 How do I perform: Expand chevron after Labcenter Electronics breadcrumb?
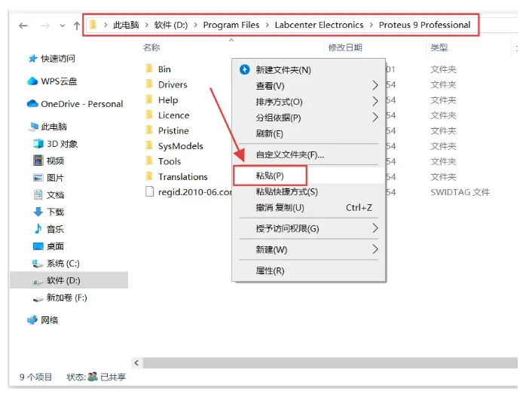pyautogui.click(x=371, y=25)
